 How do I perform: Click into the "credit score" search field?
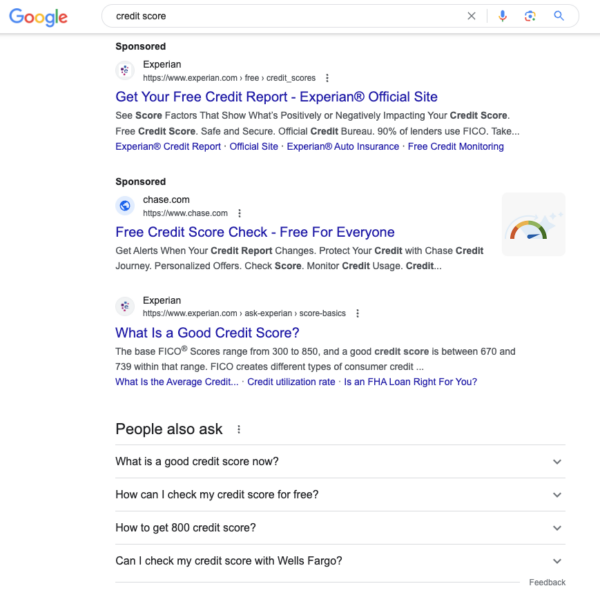click(x=286, y=16)
